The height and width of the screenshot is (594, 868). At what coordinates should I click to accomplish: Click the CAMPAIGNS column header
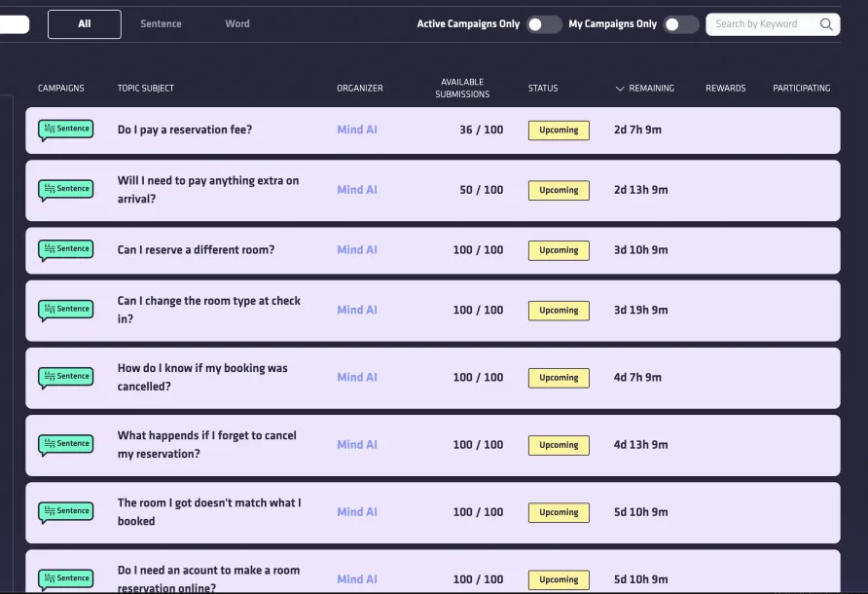[61, 88]
